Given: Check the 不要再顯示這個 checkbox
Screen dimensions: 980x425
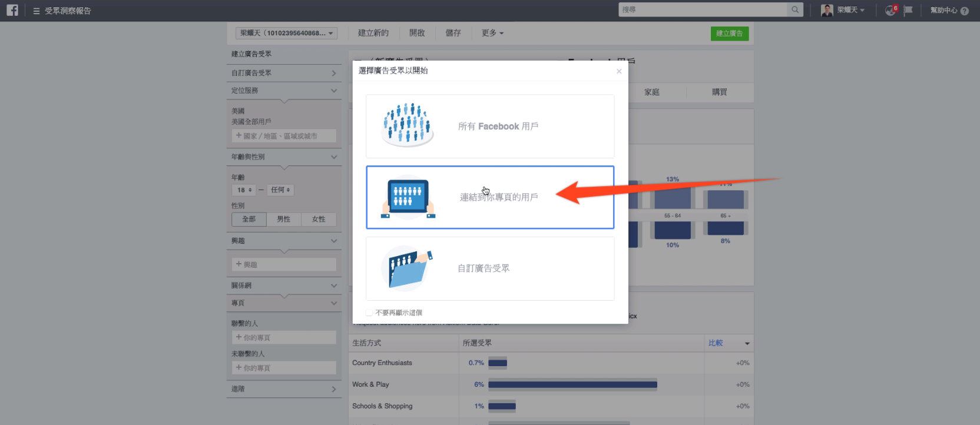Looking at the screenshot, I should (x=369, y=313).
